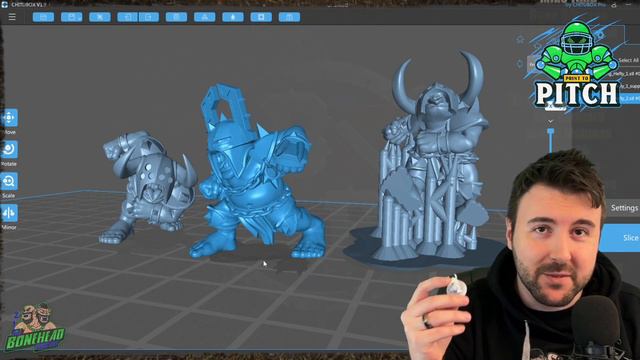The image size is (640, 360).
Task: Open the Settings tab
Action: [x=624, y=208]
